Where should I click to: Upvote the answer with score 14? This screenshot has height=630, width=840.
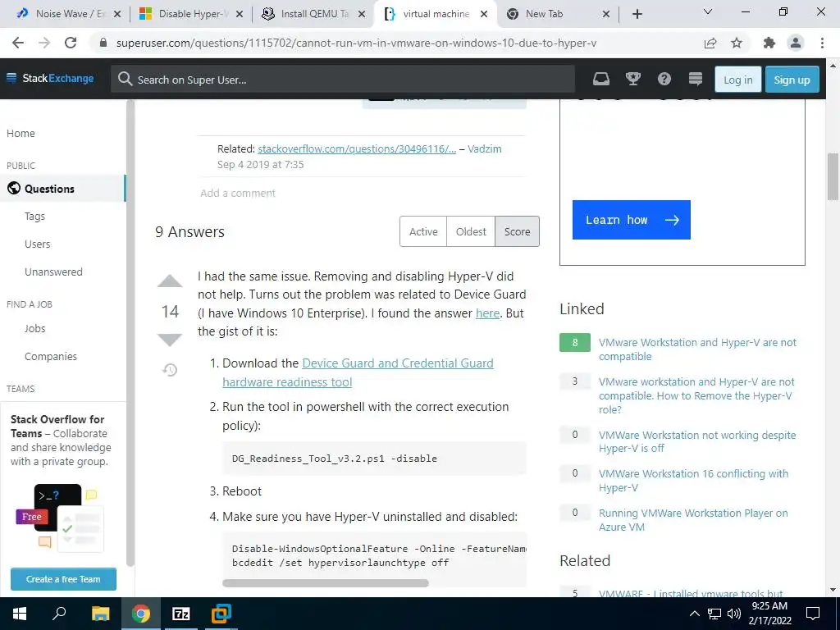tap(170, 281)
